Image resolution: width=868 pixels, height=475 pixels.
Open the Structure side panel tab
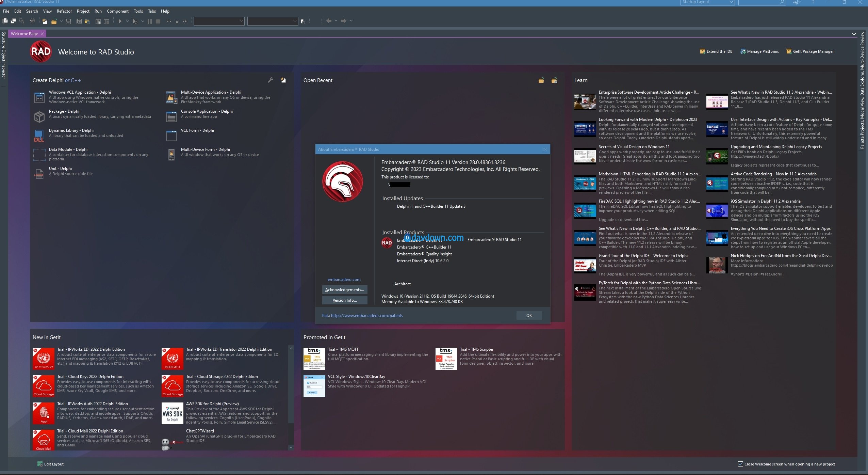[x=3, y=40]
